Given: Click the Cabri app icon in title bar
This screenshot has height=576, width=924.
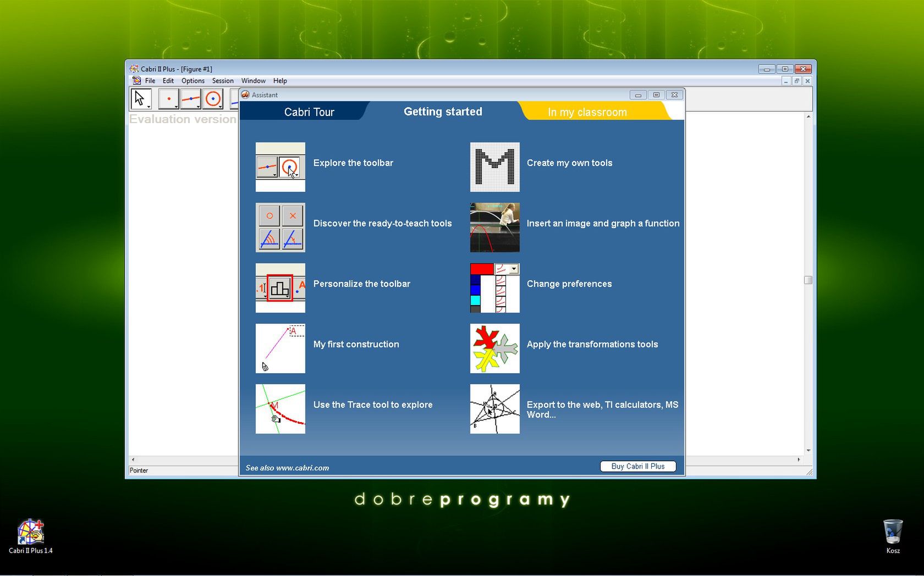Looking at the screenshot, I should (134, 69).
